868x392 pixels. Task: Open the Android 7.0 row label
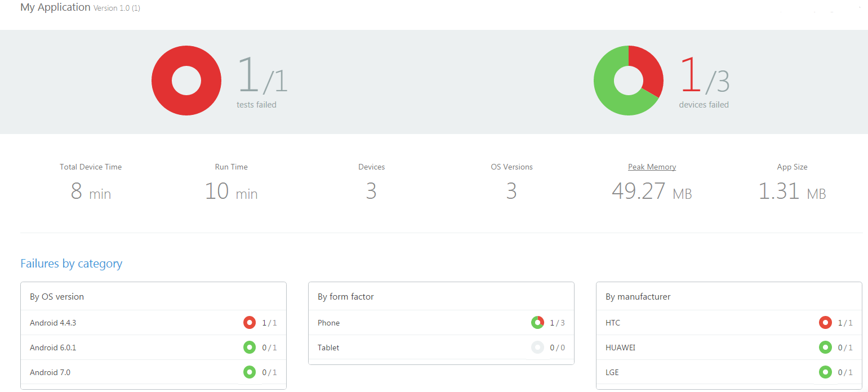50,372
